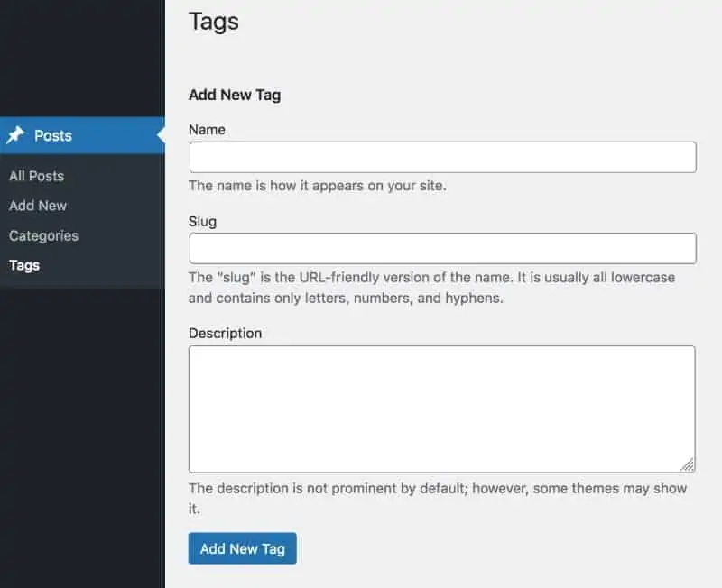Select Add New under Posts
This screenshot has width=722, height=588.
click(38, 206)
